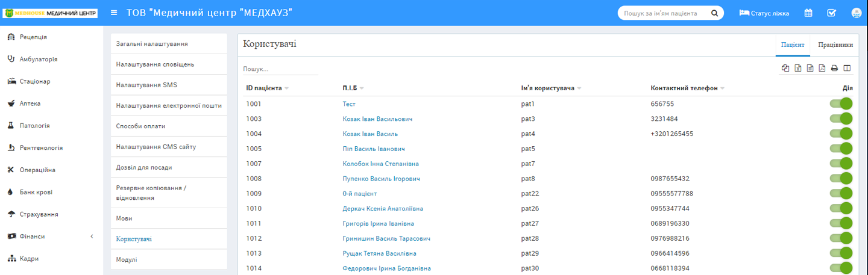Open patient Колобок Інна Степанівна

pos(380,164)
